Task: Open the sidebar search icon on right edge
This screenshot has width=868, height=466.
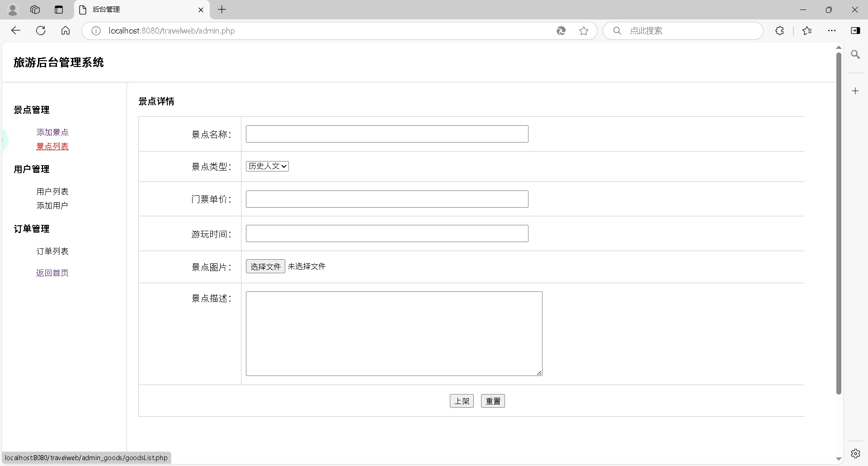Action: [x=856, y=54]
